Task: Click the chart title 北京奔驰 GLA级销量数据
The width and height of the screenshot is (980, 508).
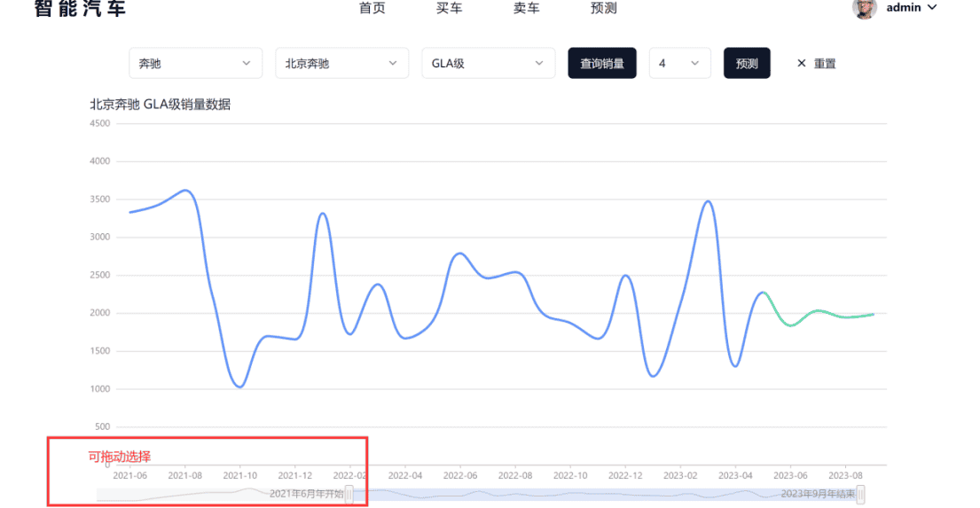Action: click(x=160, y=105)
